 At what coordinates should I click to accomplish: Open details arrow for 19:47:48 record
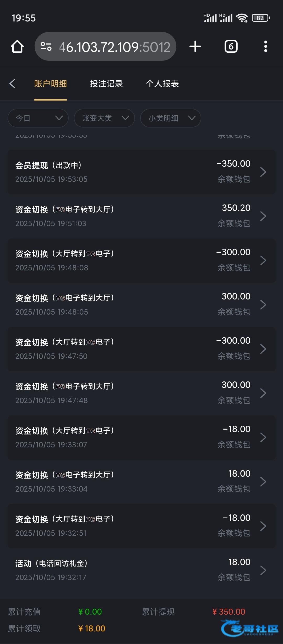(263, 393)
